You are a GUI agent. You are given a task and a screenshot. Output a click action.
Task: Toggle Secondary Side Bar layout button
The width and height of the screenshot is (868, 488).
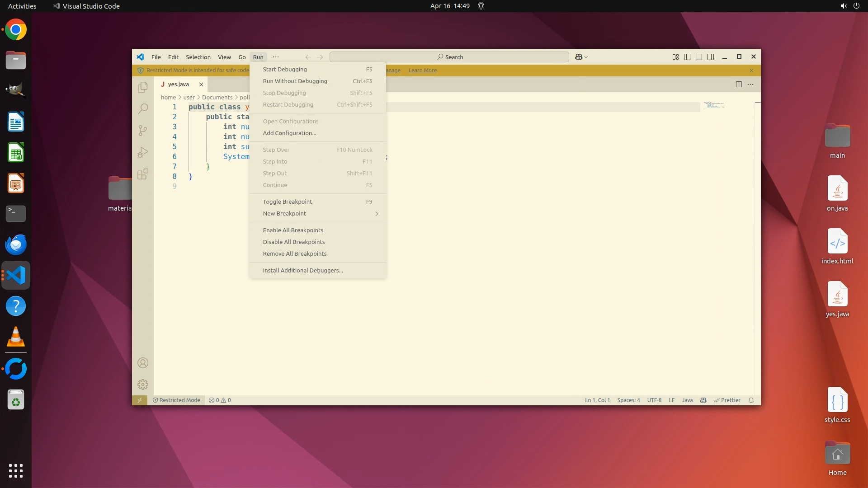(711, 57)
